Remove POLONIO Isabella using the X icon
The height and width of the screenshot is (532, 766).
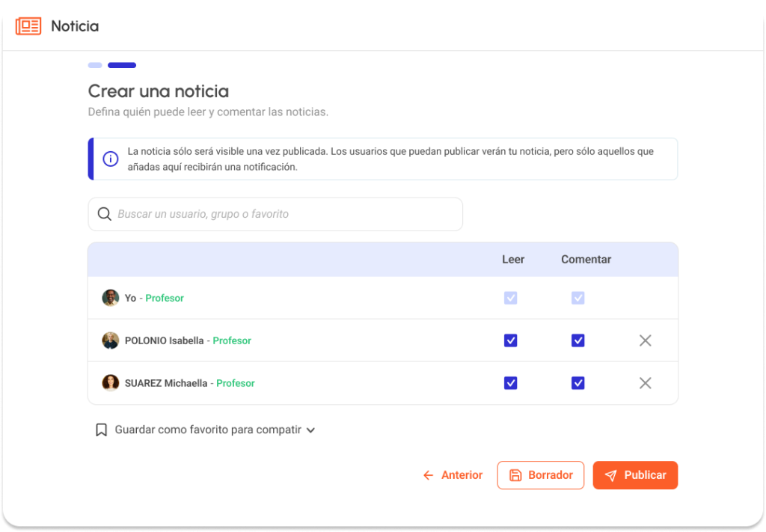pyautogui.click(x=645, y=340)
